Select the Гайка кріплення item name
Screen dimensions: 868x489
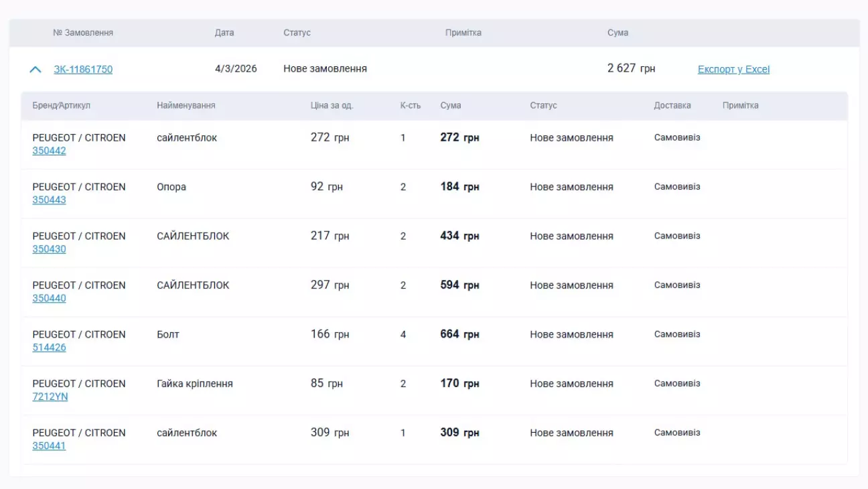[x=195, y=384]
